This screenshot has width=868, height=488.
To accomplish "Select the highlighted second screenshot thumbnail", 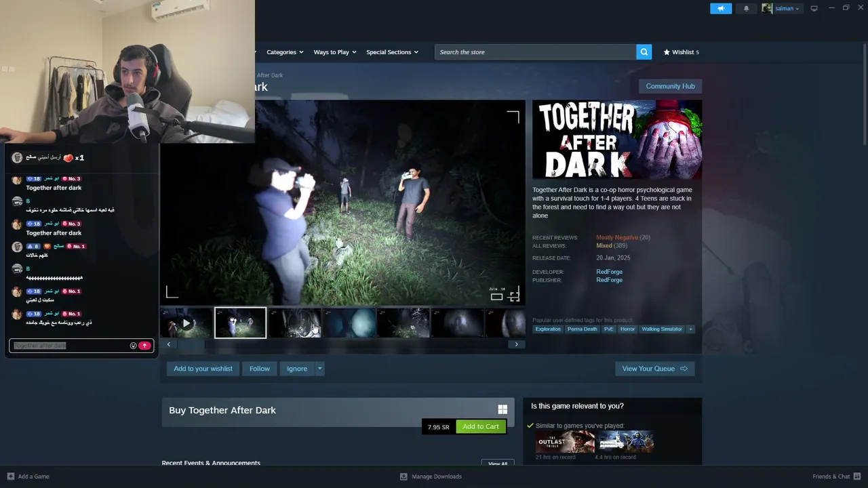I will pos(241,323).
